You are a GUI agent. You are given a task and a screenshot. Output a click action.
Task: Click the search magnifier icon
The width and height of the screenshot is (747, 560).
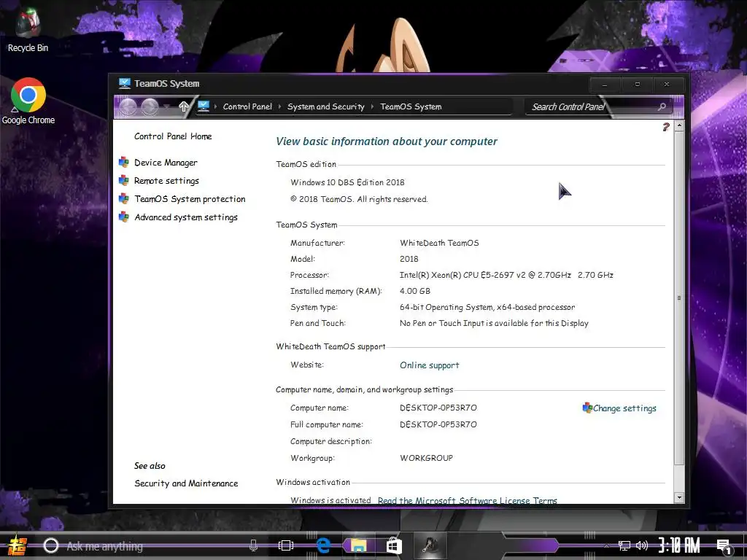(662, 106)
